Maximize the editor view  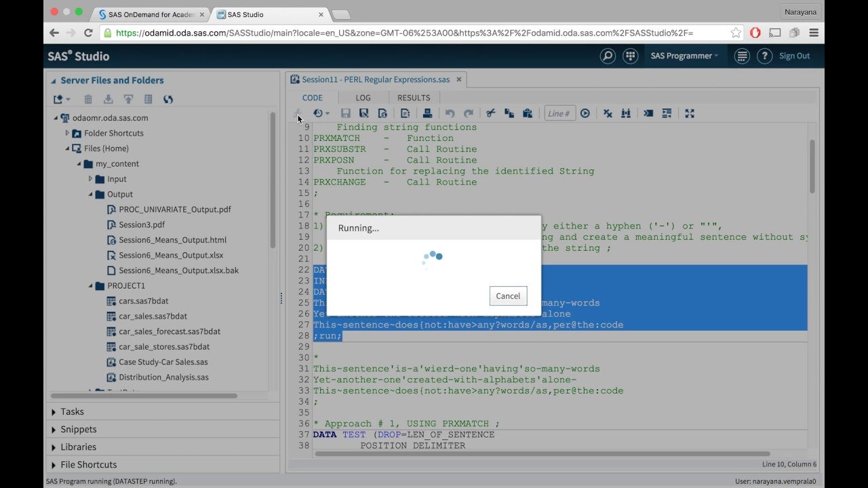pyautogui.click(x=690, y=113)
